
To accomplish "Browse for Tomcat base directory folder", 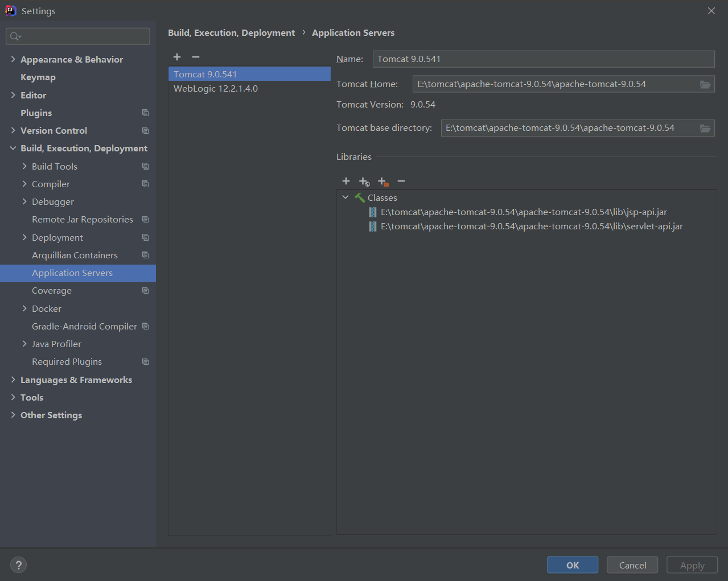I will coord(705,128).
